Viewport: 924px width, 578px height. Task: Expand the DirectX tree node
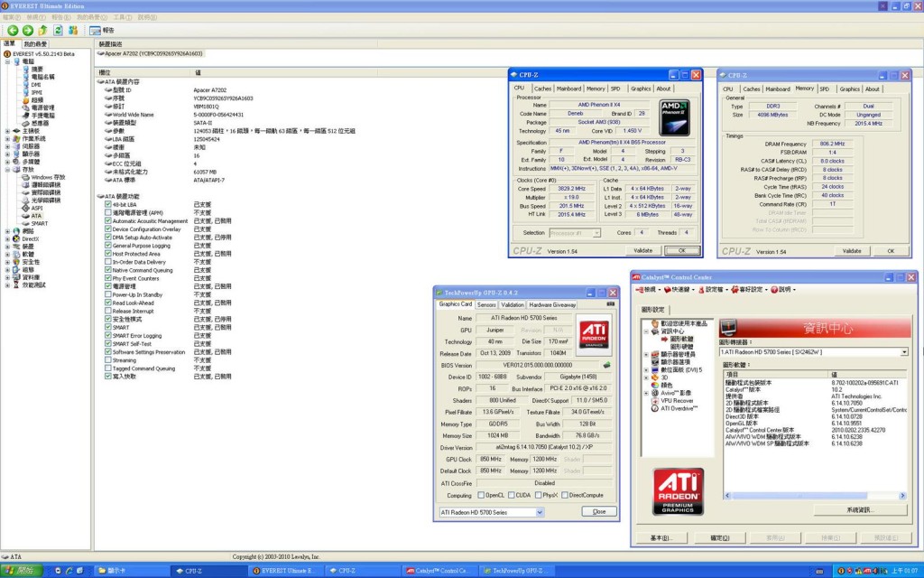point(7,238)
